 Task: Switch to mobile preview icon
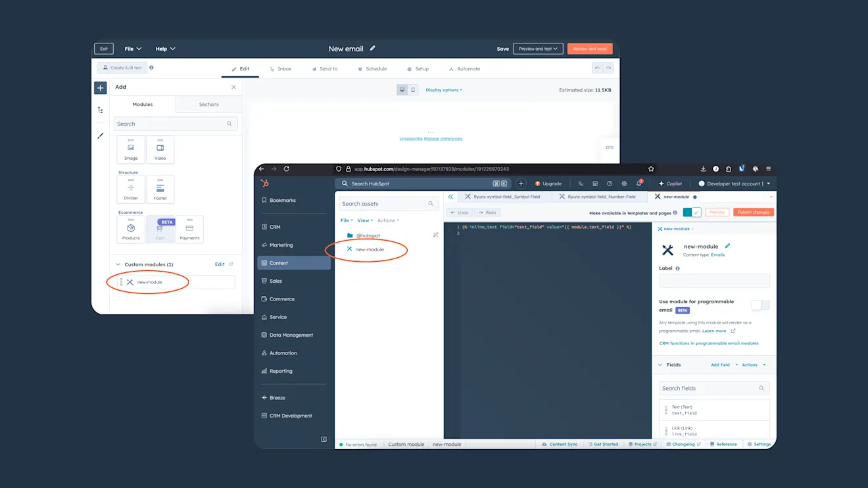click(413, 90)
